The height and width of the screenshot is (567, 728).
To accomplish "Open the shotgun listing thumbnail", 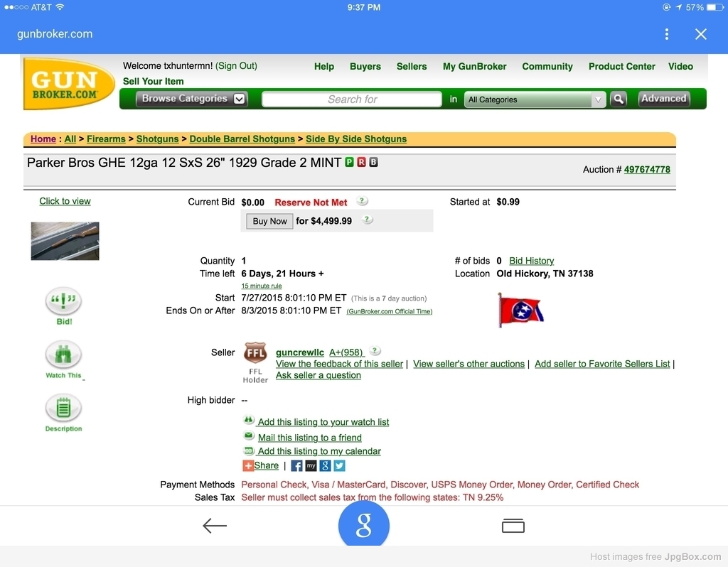I will point(65,241).
